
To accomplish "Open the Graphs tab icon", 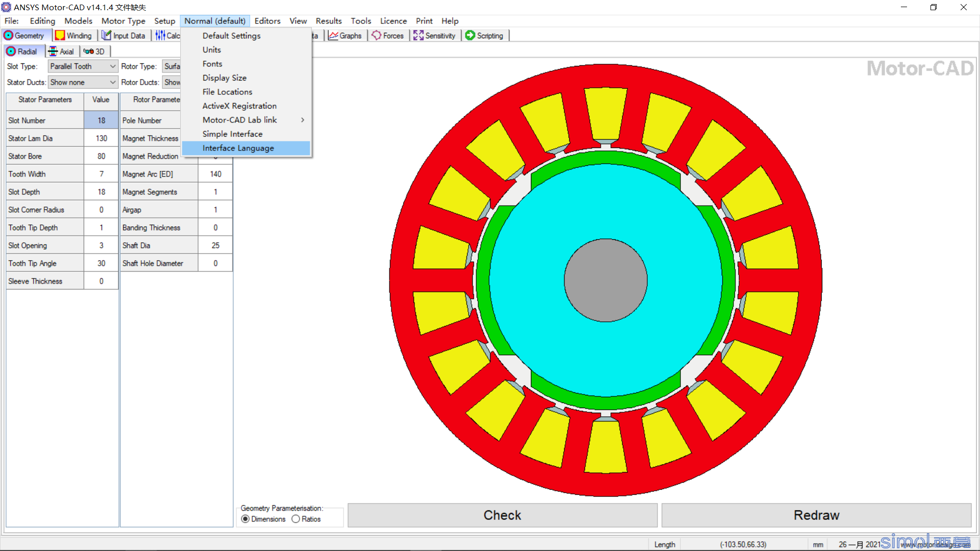I will [333, 36].
